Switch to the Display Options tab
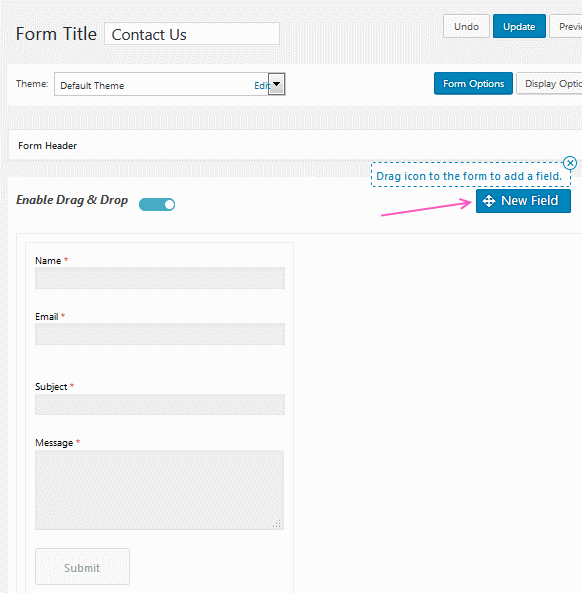The width and height of the screenshot is (582, 593). point(549,84)
